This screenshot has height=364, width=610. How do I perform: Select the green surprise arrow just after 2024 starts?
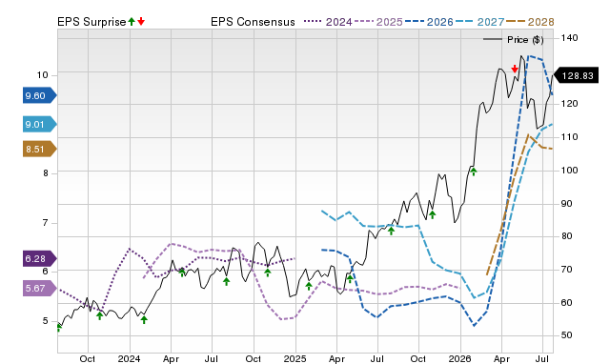(144, 319)
